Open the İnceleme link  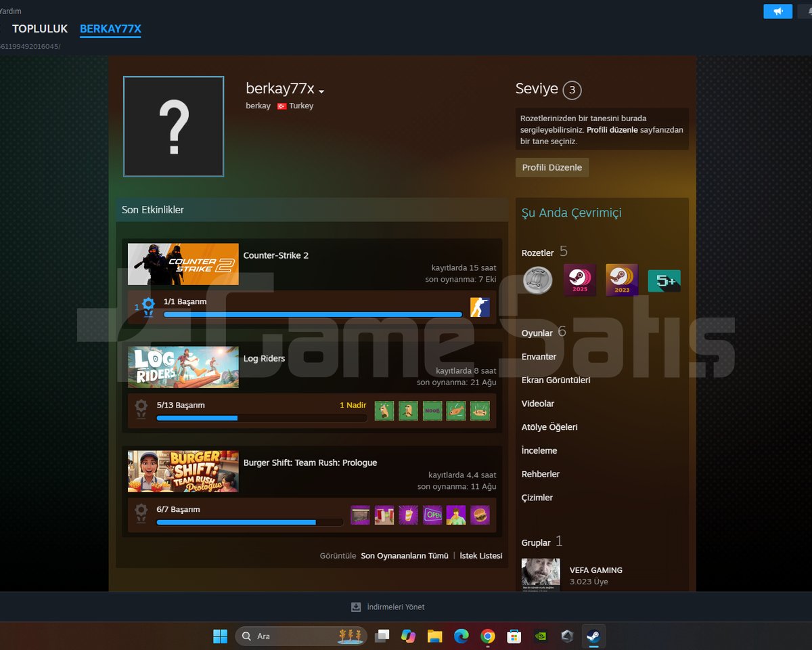tap(539, 450)
